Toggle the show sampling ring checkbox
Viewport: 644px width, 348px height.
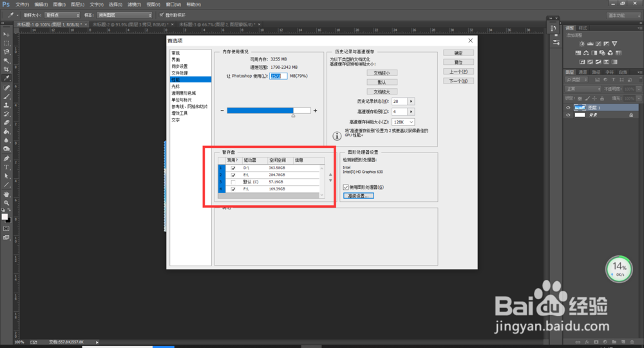(162, 15)
